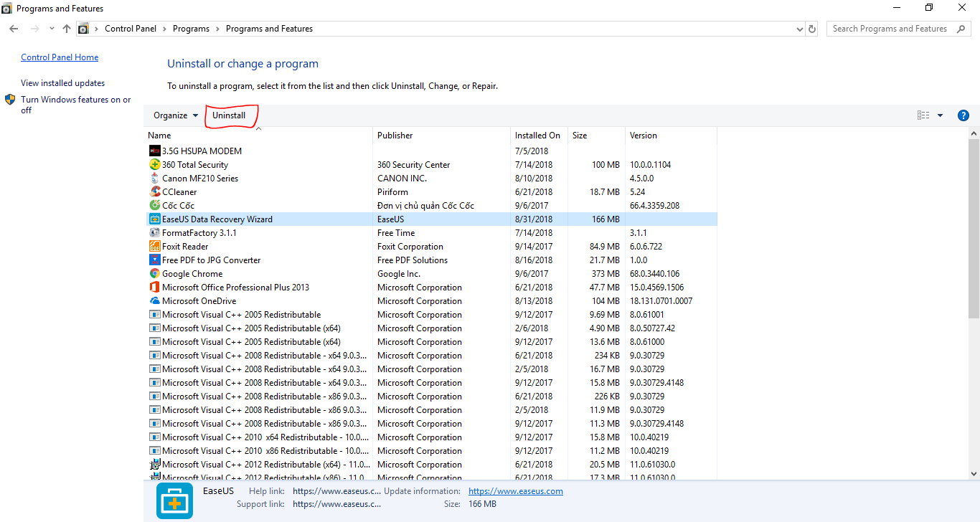This screenshot has height=522, width=980.
Task: Sort by the Name column header
Action: (258, 136)
